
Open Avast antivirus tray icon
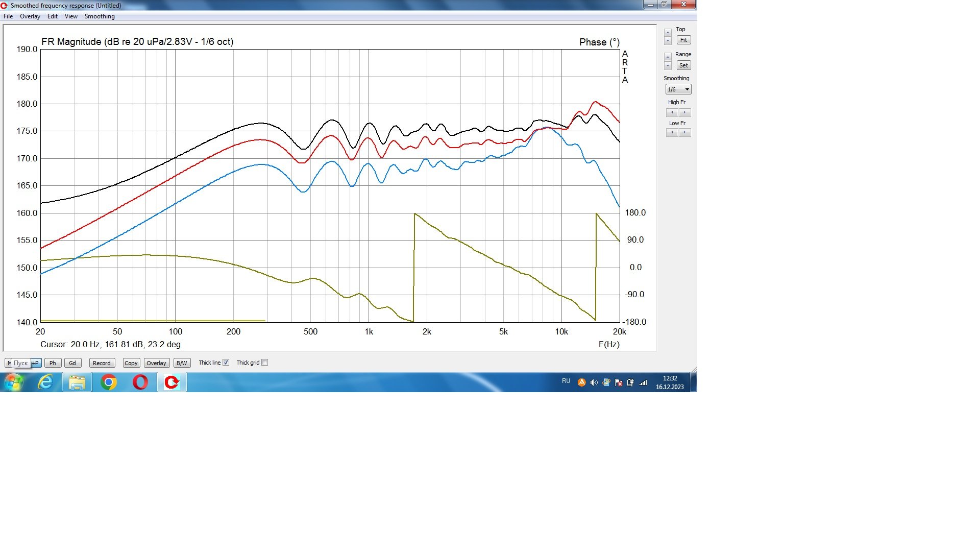[581, 382]
